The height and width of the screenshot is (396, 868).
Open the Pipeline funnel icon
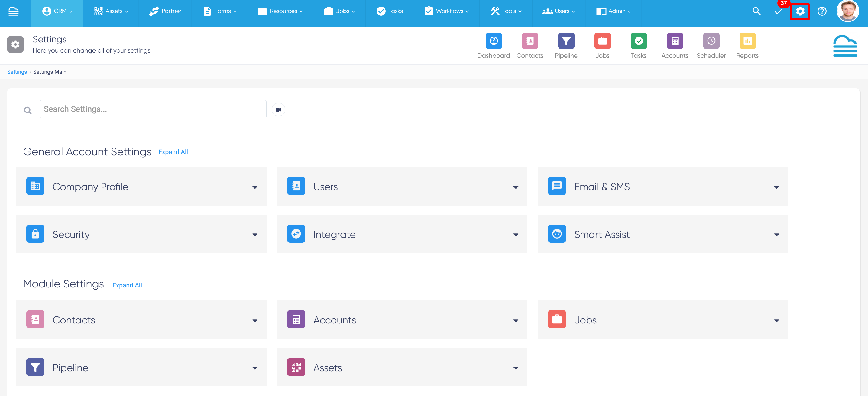[566, 41]
